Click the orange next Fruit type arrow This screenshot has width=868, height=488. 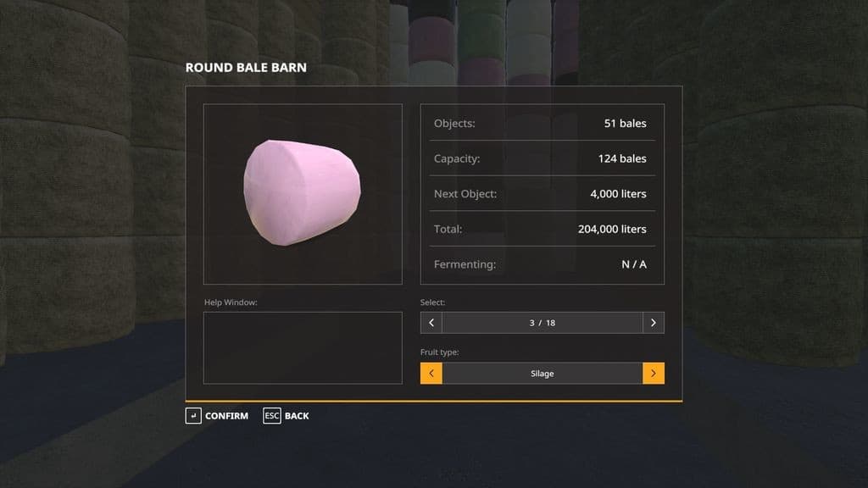pyautogui.click(x=654, y=374)
